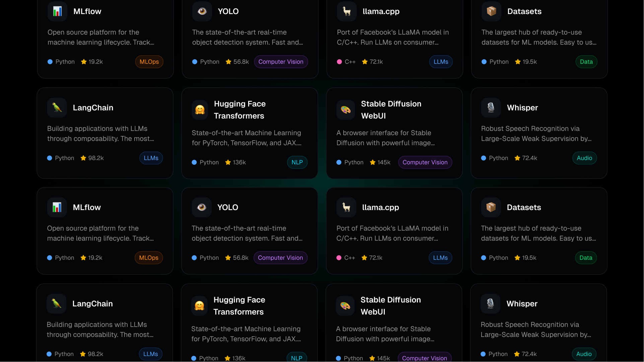Click the 72.4k star count on upper Whisper card

click(526, 158)
